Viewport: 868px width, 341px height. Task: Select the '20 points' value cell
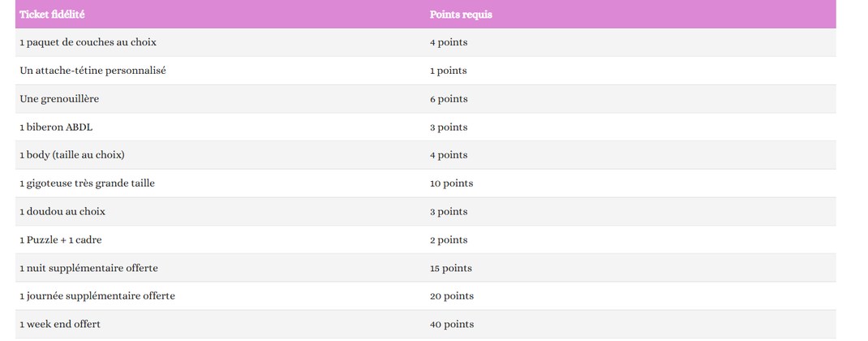(x=630, y=296)
